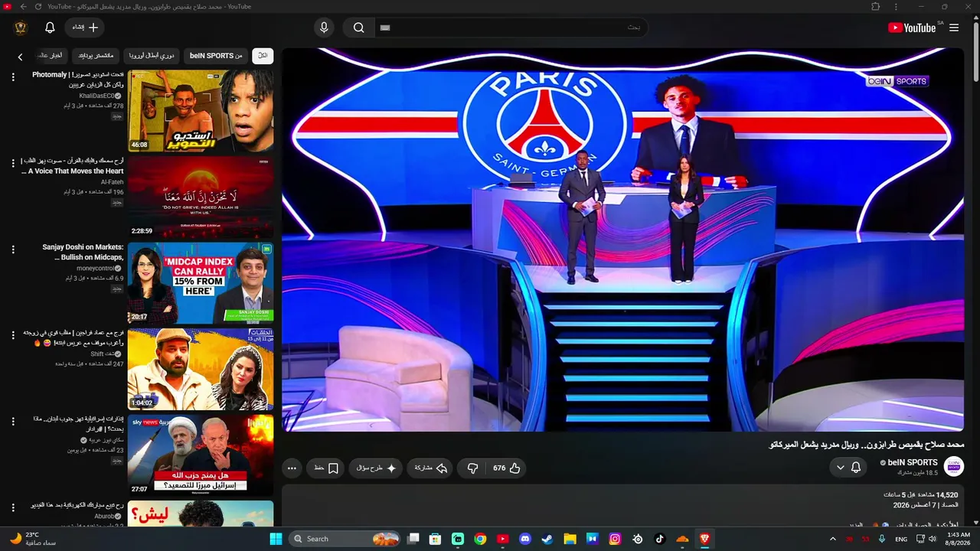
Task: Save the video with 'حفظ' button
Action: 326,468
